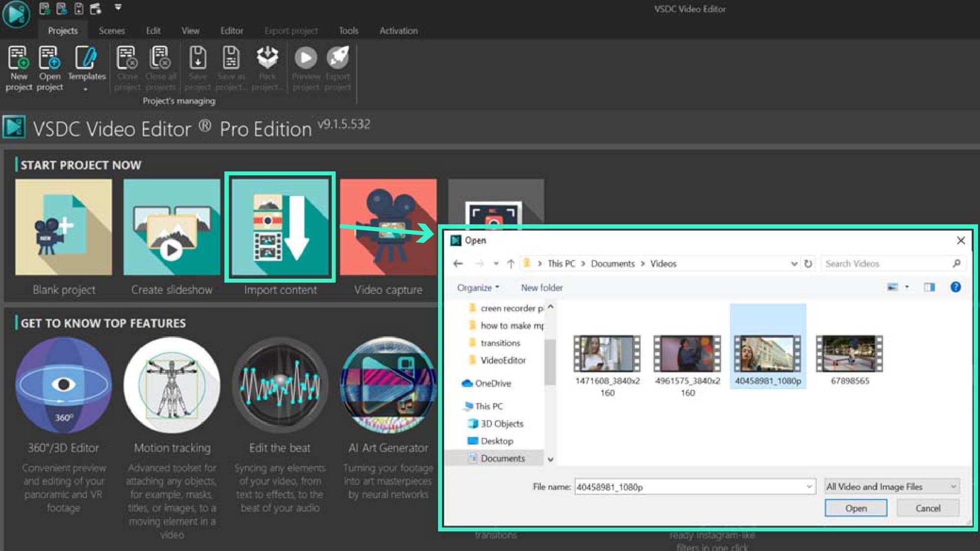
Task: Click the Save as project icon
Action: click(231, 68)
